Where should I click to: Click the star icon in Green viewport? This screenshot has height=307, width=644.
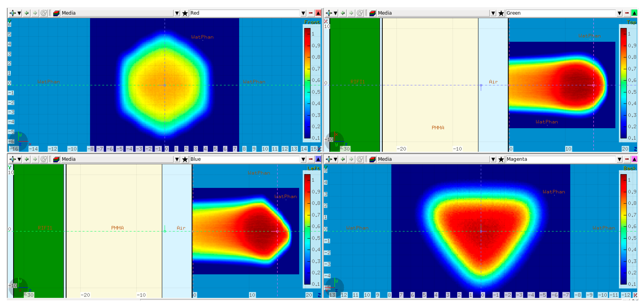[x=501, y=13]
